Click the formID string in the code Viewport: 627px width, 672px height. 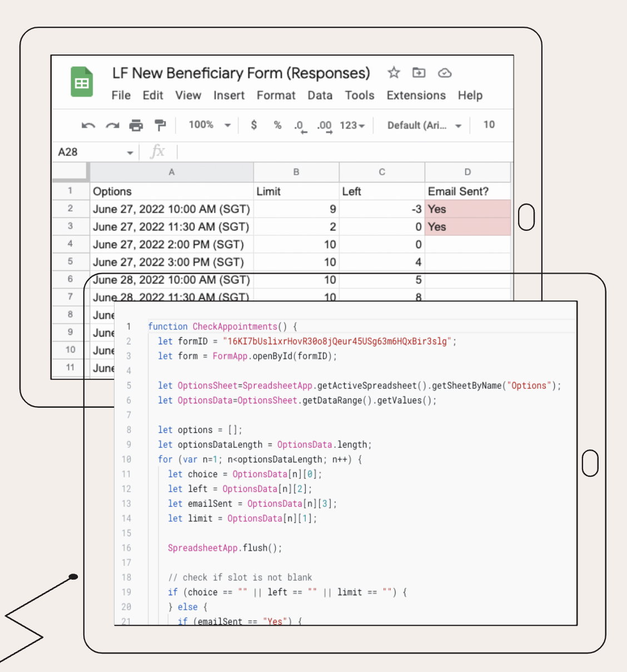pos(337,341)
